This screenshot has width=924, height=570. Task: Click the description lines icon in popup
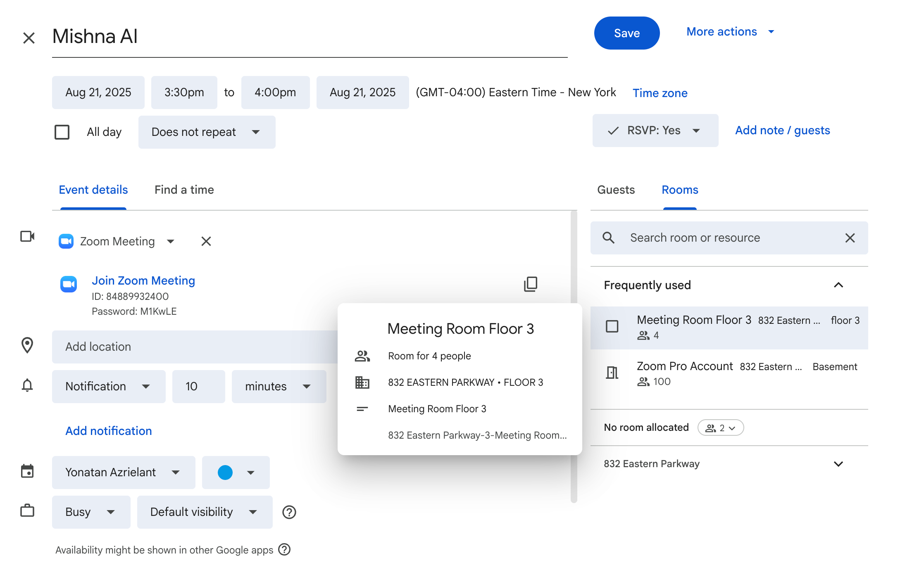(362, 409)
